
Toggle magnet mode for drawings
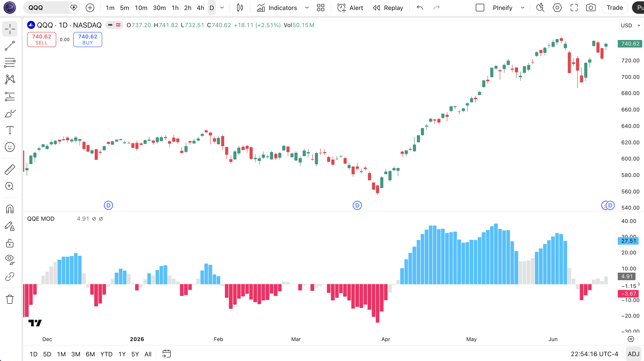click(x=10, y=209)
